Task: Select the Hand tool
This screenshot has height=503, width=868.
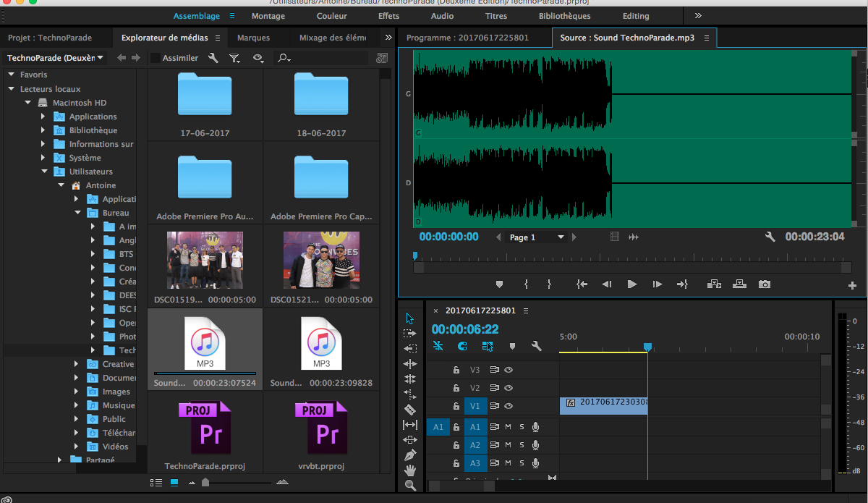Action: point(410,470)
